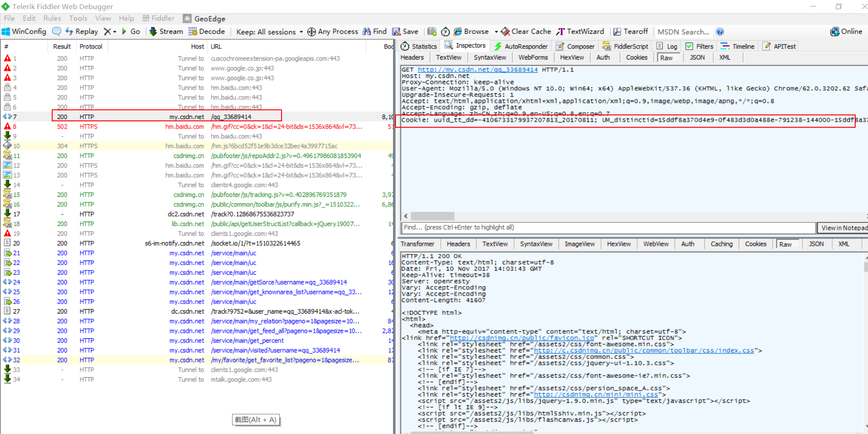The image size is (868, 434).
Task: Click the WinConfig toolbar icon
Action: tap(24, 31)
